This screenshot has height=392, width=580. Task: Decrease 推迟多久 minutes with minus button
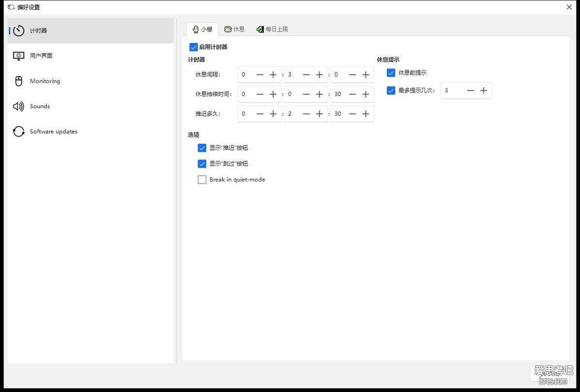click(x=306, y=114)
